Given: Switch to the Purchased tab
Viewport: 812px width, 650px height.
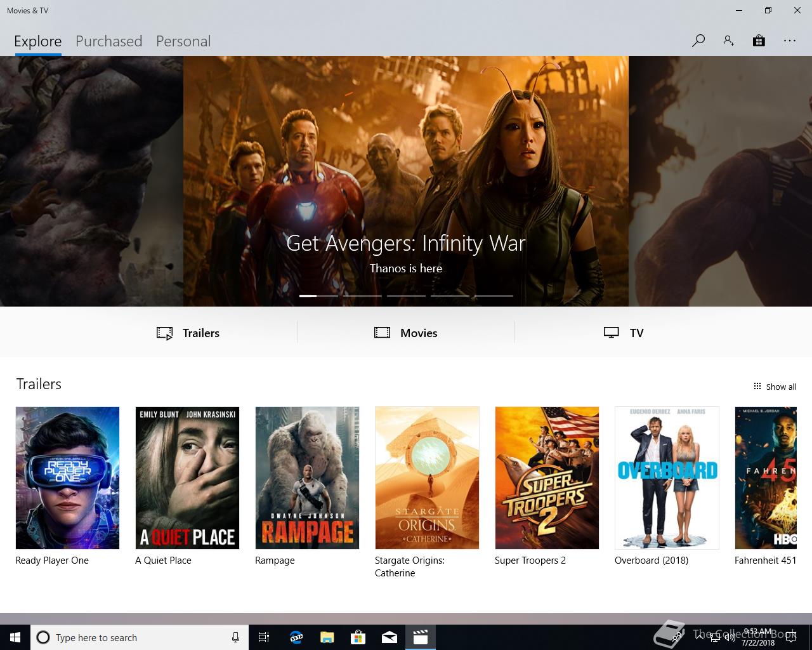Looking at the screenshot, I should 108,41.
